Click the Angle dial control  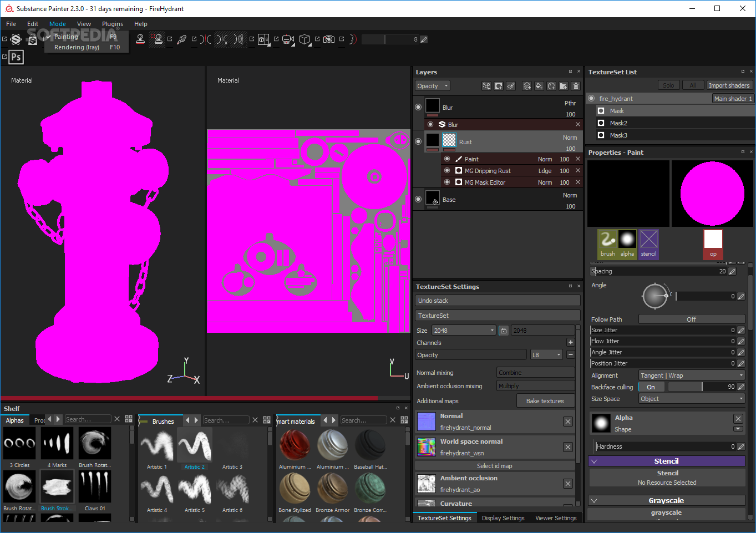[655, 296]
